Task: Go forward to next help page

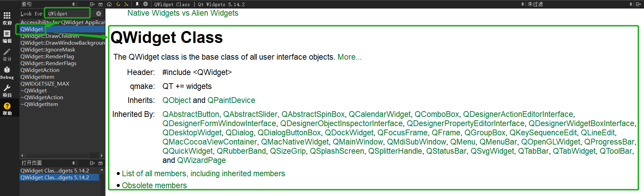Action: 126,4
